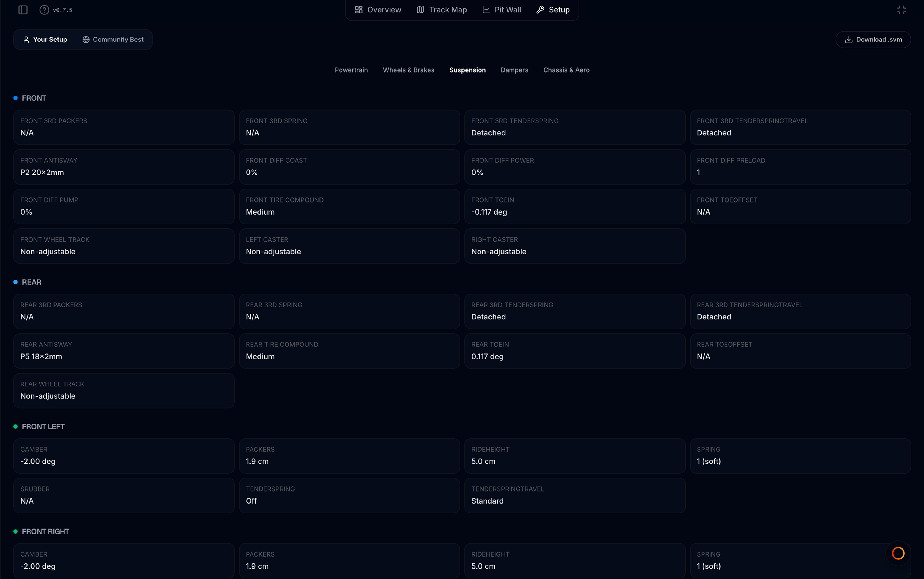The width and height of the screenshot is (924, 579).
Task: Click the Your Setup person icon
Action: (x=26, y=40)
